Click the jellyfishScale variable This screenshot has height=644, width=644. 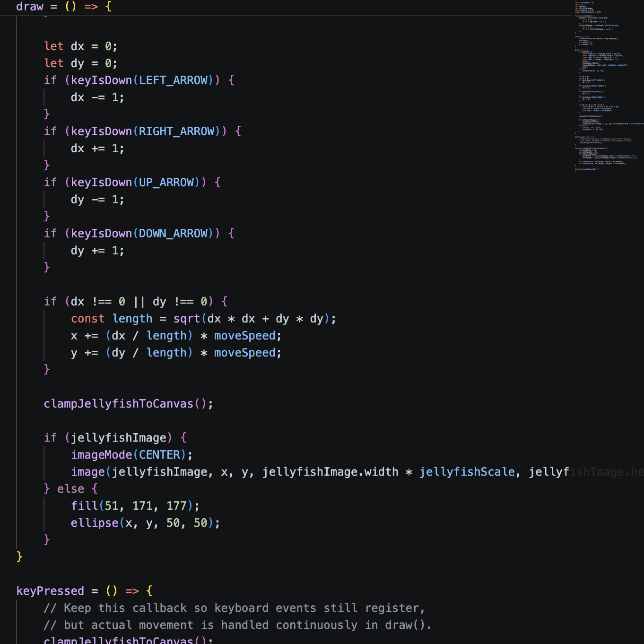(x=467, y=472)
